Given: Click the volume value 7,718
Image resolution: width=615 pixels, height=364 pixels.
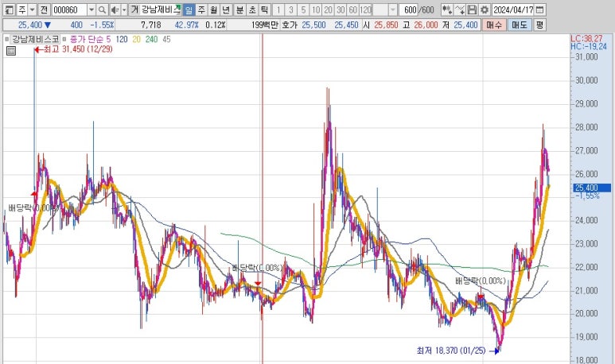Looking at the screenshot, I should [x=150, y=25].
